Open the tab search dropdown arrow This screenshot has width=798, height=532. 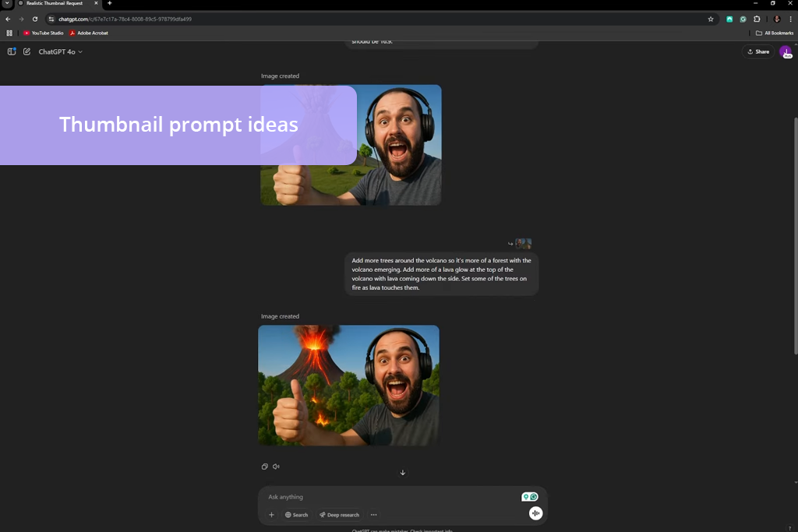tap(7, 3)
